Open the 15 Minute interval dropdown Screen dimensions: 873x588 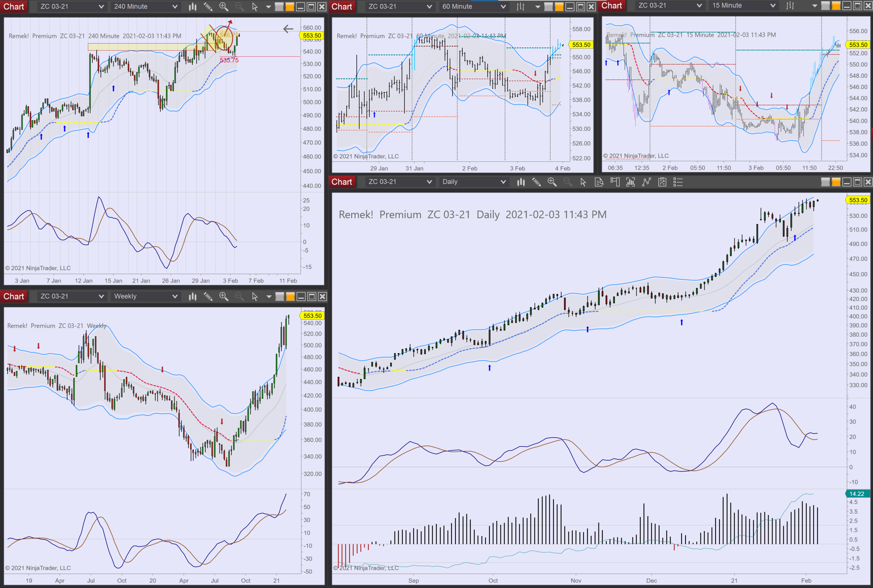click(744, 6)
